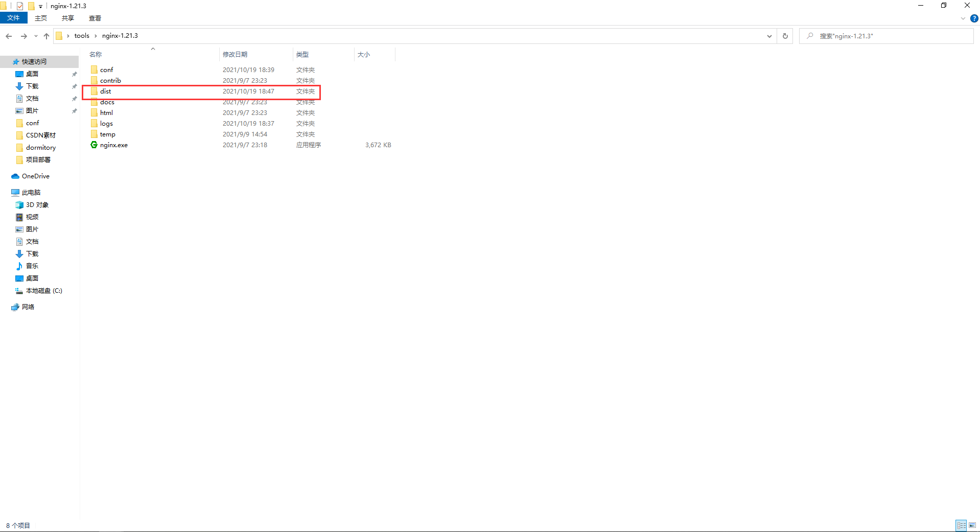Click the new folder icon in title bar
Image resolution: width=980 pixels, height=532 pixels.
point(31,6)
